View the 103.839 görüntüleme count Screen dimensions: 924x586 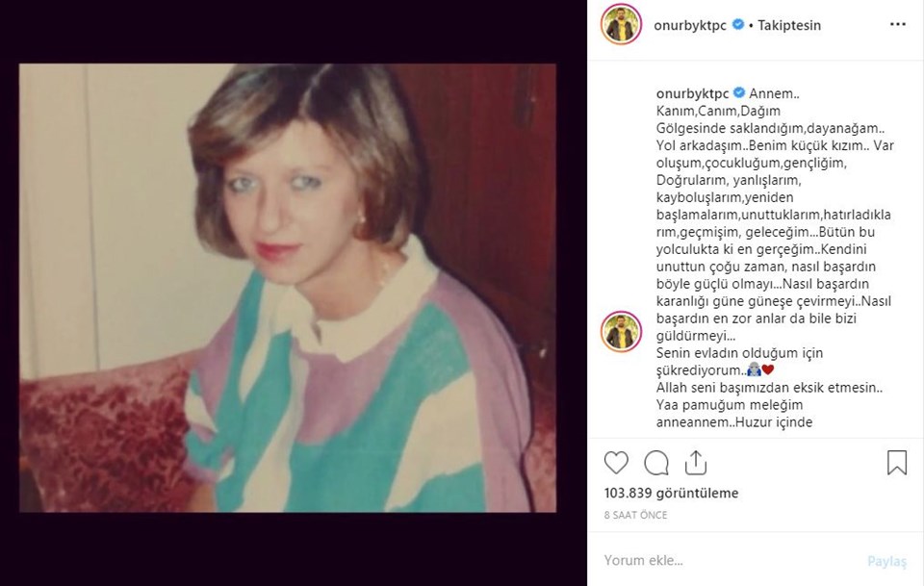(671, 493)
